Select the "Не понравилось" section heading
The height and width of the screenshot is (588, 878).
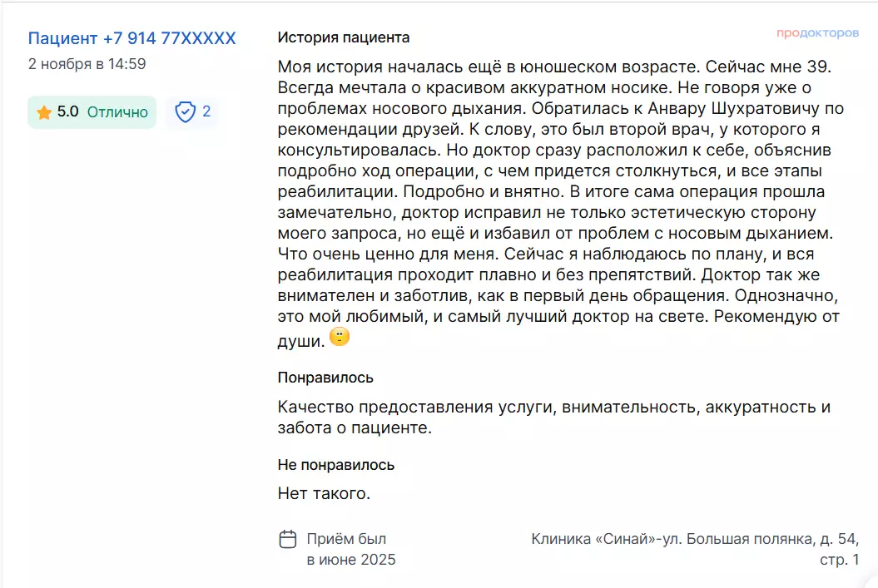click(x=336, y=465)
